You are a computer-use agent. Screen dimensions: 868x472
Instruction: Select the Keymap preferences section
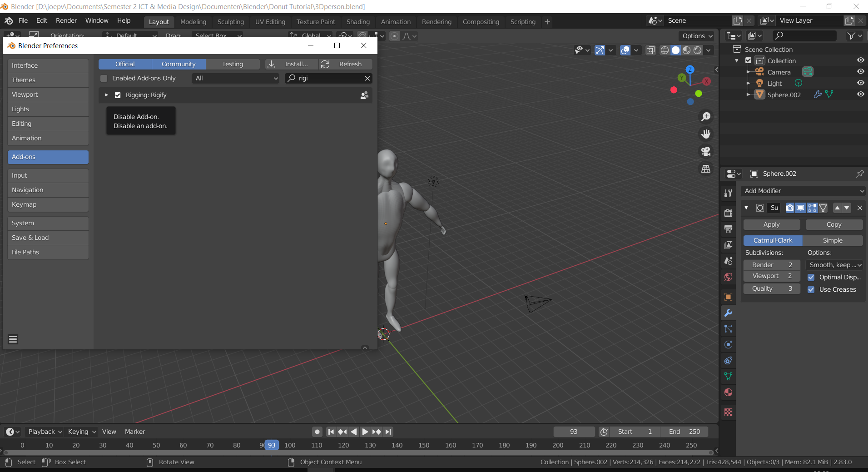[x=48, y=204]
